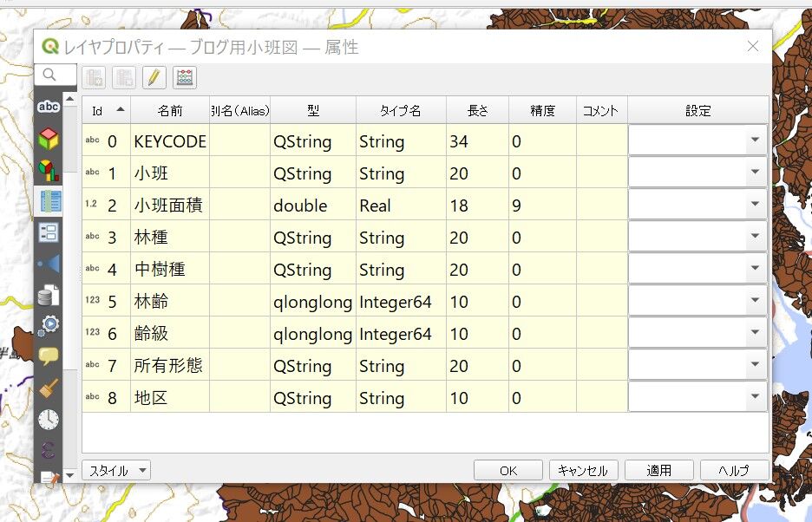Click the precision value 9 cell
This screenshot has height=522, width=812.
(x=543, y=205)
